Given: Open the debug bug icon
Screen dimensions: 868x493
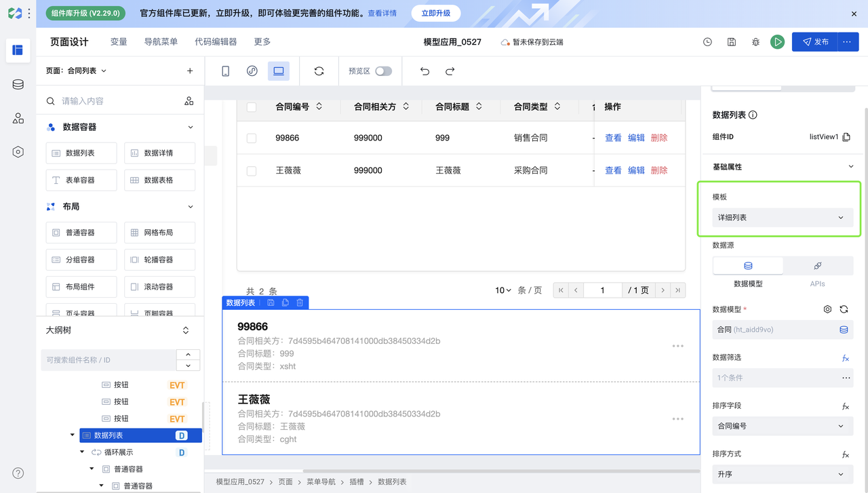Looking at the screenshot, I should (755, 42).
